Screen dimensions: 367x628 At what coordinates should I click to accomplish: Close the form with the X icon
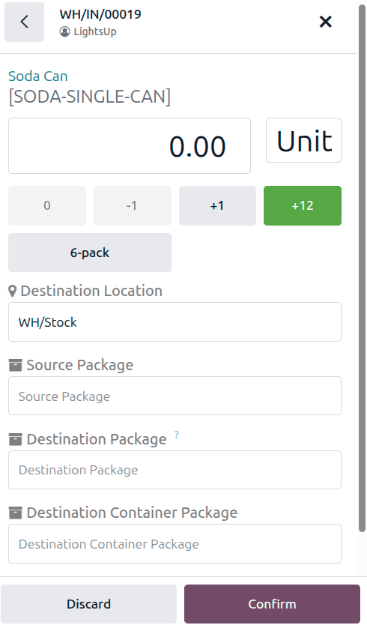click(x=325, y=22)
